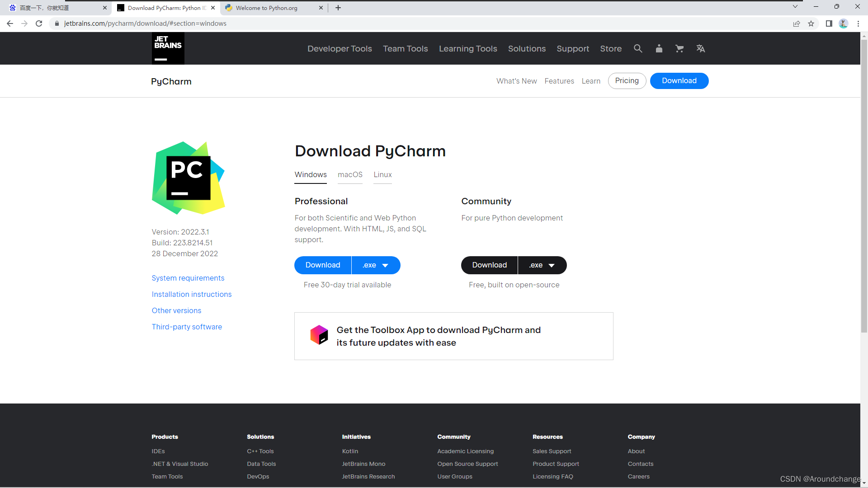Click the page vertical scrollbar thumb
868x488 pixels.
click(x=864, y=185)
